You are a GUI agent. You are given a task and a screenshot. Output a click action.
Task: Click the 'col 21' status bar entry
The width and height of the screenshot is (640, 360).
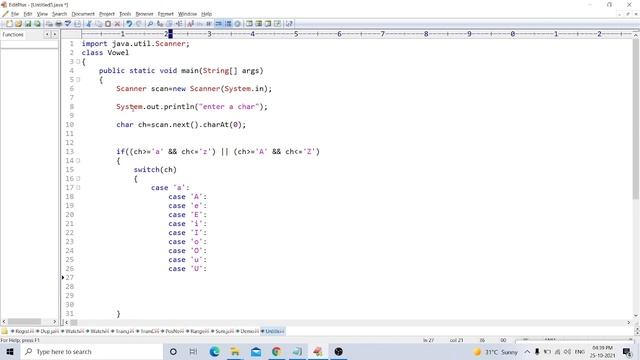456,340
